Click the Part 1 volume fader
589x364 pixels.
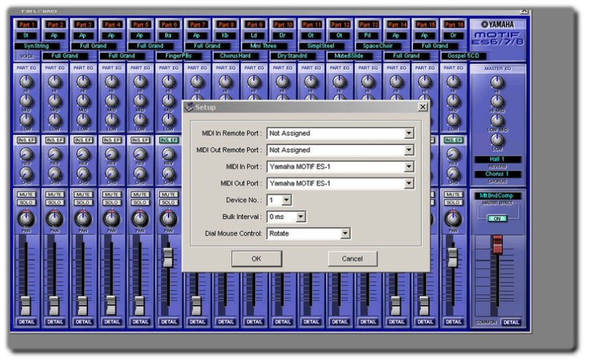[x=26, y=306]
